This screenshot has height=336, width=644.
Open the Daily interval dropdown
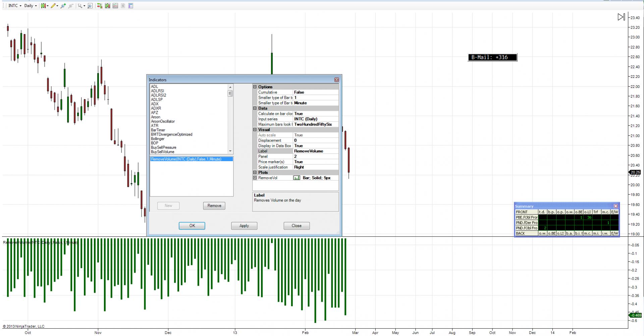coord(30,6)
